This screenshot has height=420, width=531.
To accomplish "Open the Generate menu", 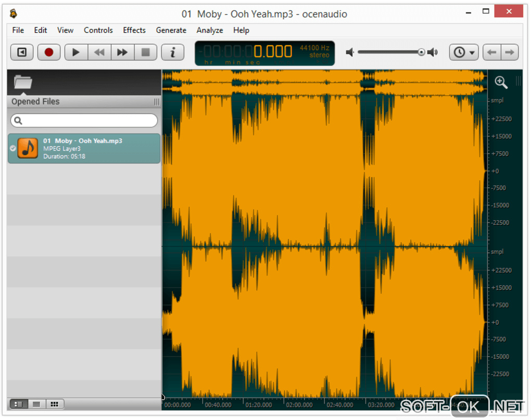I will 171,30.
